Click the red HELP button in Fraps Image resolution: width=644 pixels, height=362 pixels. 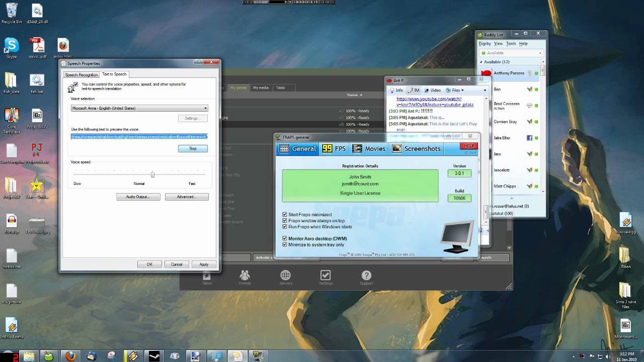[468, 146]
